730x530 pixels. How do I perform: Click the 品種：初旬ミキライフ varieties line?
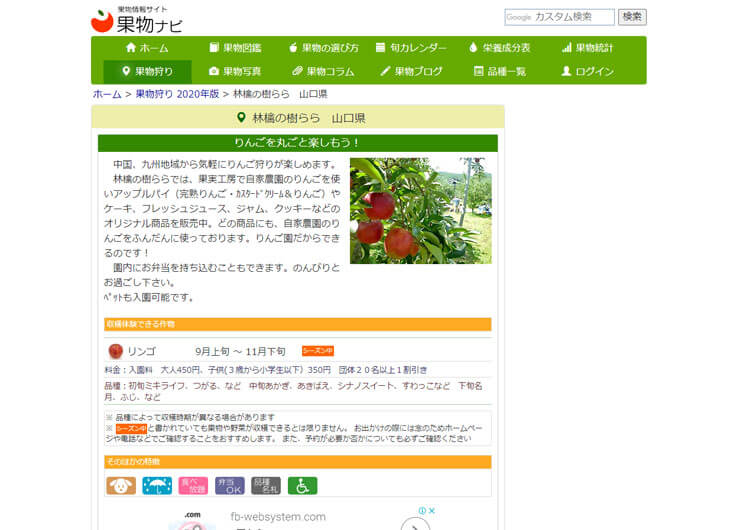[x=293, y=392]
